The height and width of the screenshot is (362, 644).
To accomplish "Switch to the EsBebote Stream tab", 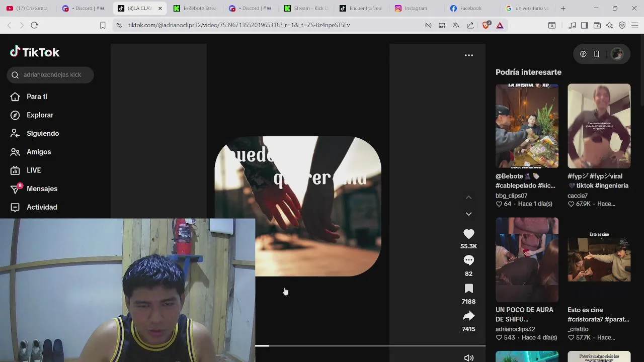I will [195, 8].
